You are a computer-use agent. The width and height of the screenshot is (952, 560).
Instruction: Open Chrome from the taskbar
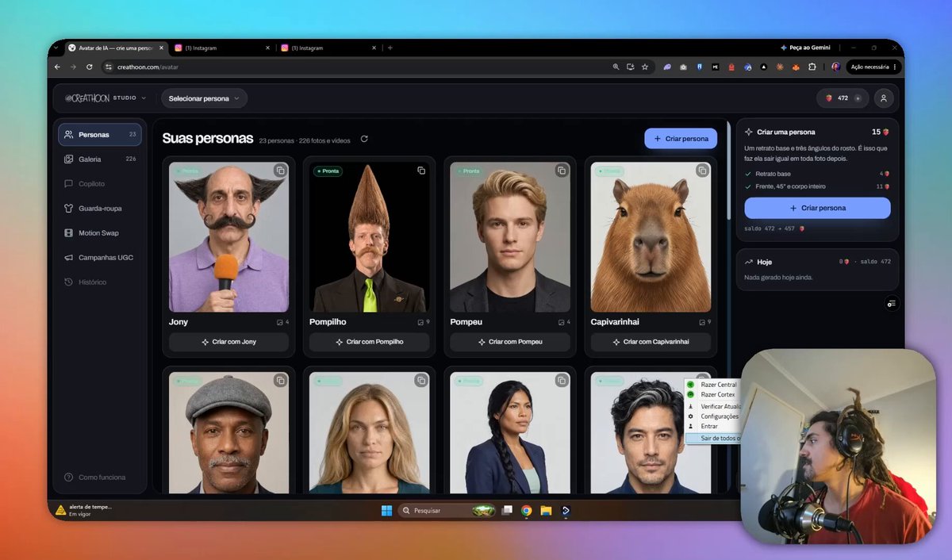526,510
